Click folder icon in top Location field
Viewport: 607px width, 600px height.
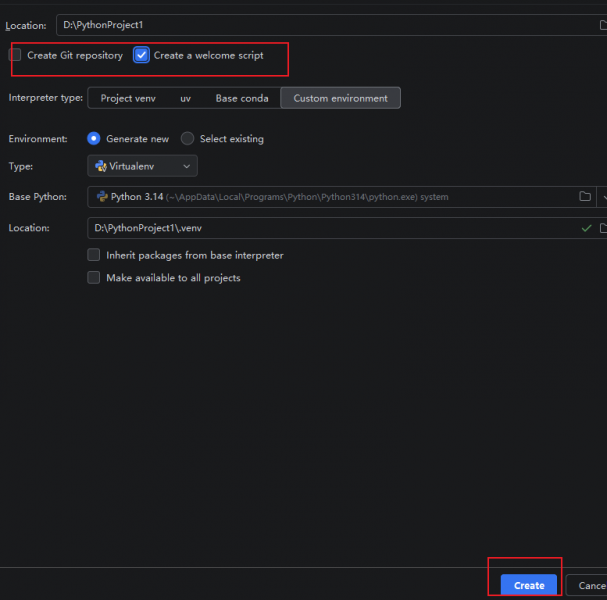[603, 25]
